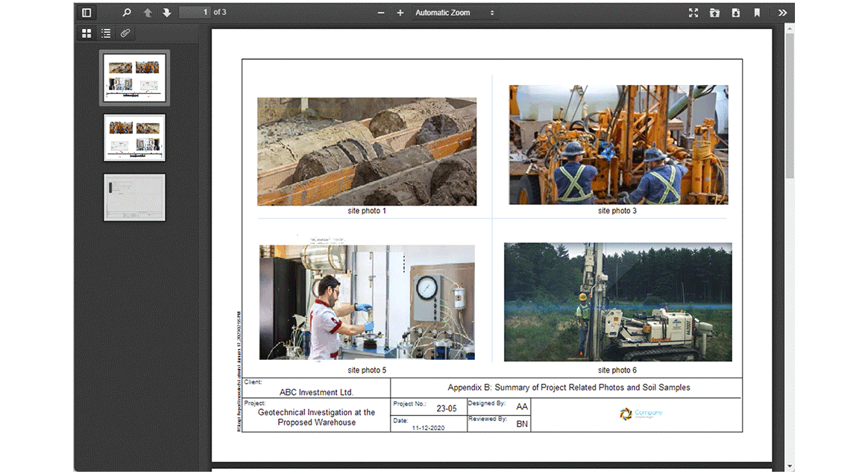Open the page 3 thumbnail

click(x=134, y=197)
